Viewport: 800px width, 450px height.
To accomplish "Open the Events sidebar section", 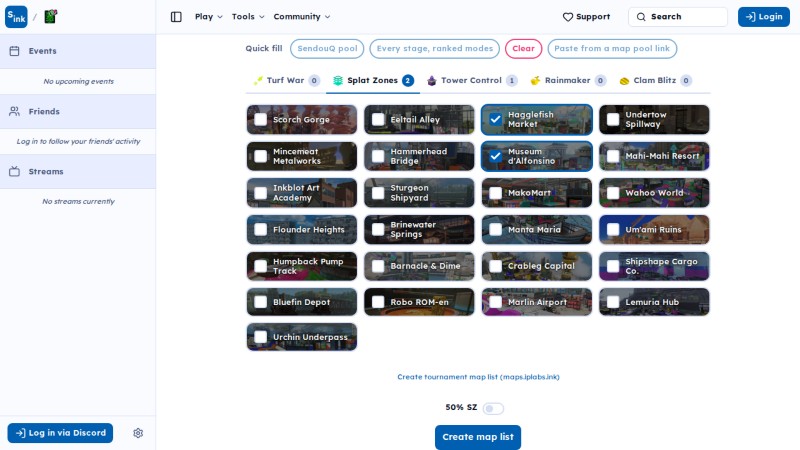I will click(x=78, y=51).
